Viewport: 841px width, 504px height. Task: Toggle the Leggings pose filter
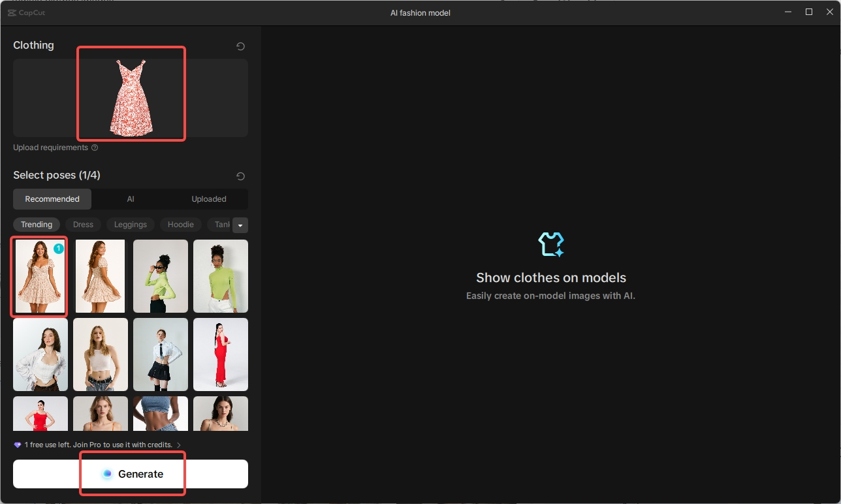click(130, 224)
